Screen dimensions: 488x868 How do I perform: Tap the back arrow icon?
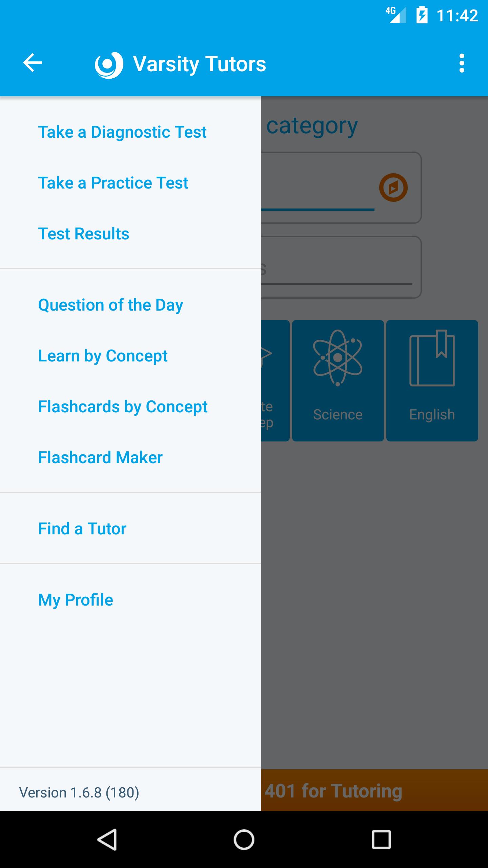pos(33,63)
